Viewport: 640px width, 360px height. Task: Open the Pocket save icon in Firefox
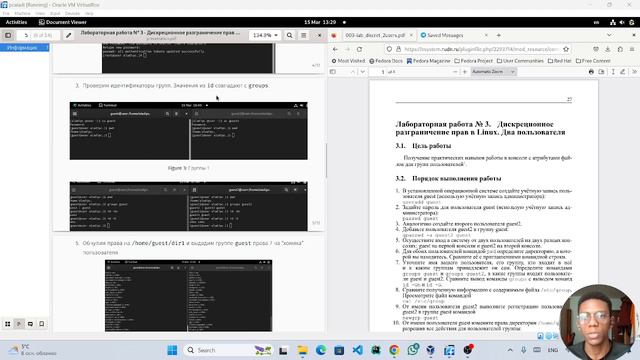click(596, 49)
